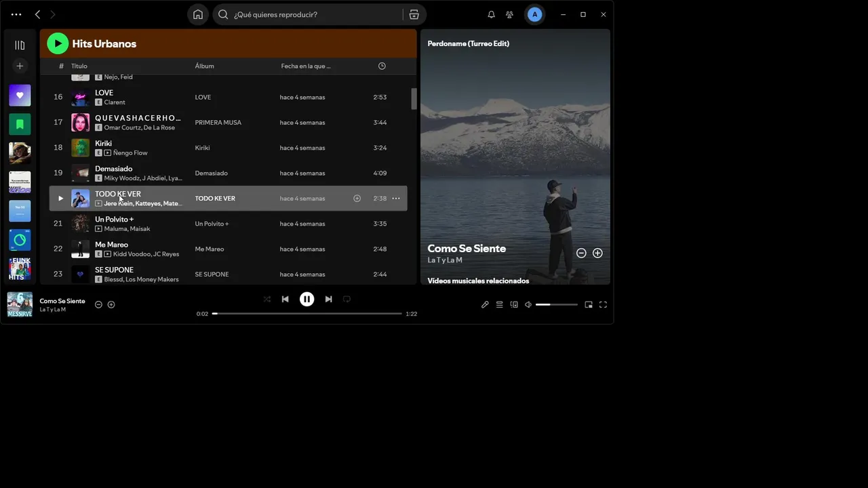The image size is (868, 488).
Task: Open the friends activity icon
Action: [509, 14]
